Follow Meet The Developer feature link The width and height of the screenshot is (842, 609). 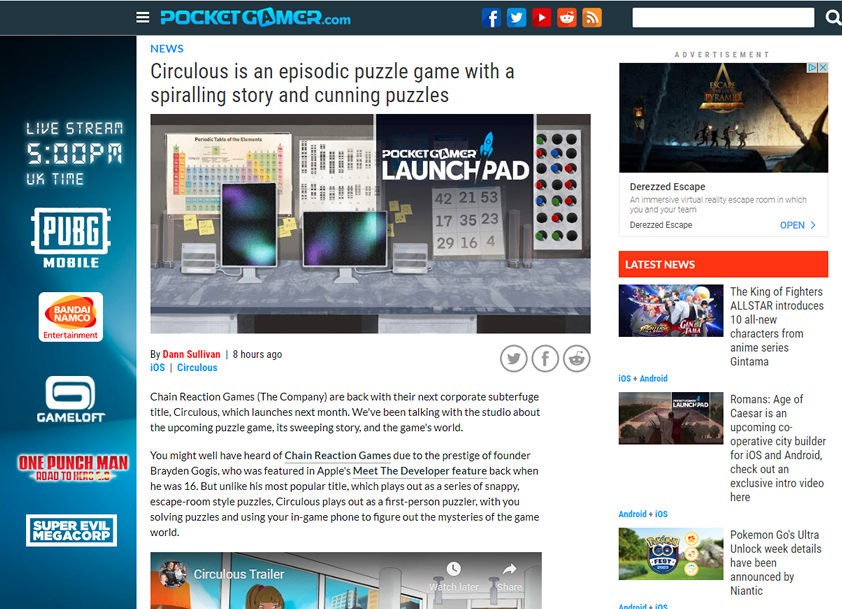click(x=420, y=471)
